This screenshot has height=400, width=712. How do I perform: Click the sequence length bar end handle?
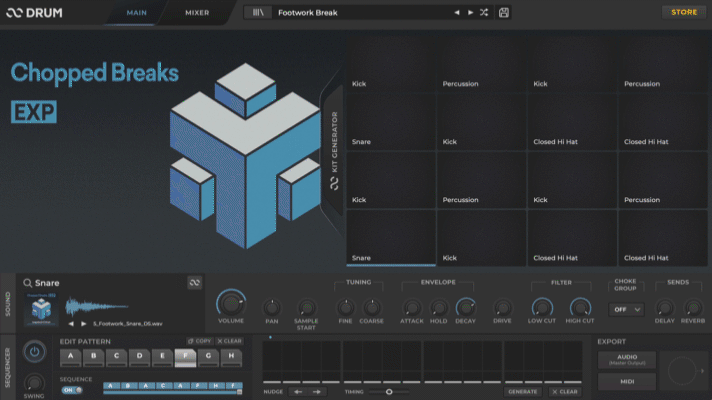[239, 392]
